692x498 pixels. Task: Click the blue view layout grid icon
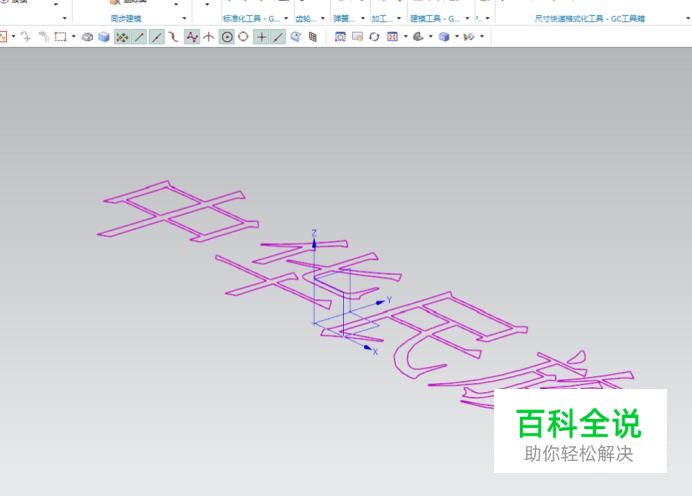coord(392,37)
